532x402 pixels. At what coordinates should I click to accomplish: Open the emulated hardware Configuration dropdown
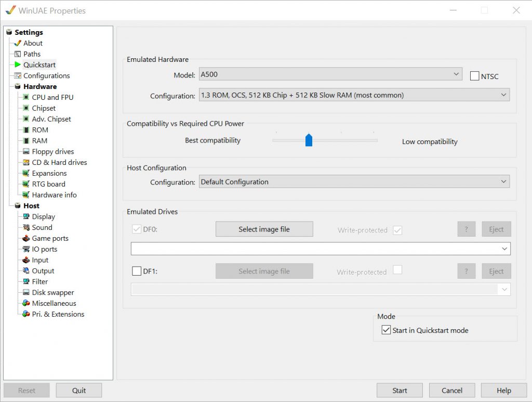pos(354,95)
